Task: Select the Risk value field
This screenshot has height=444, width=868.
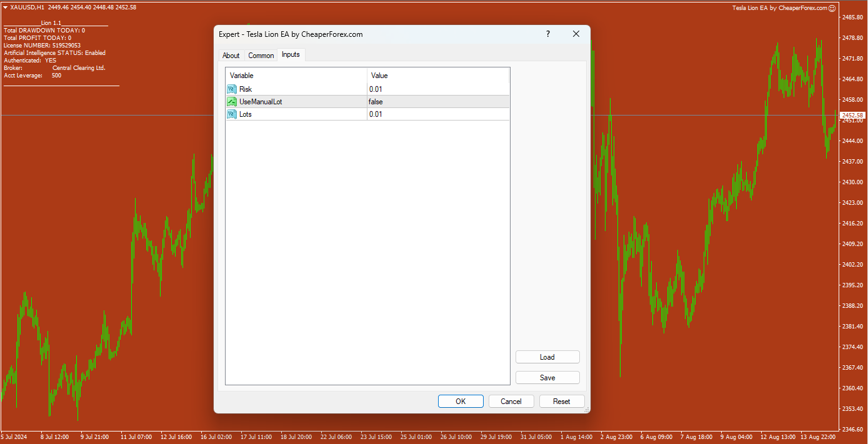Action: point(437,89)
